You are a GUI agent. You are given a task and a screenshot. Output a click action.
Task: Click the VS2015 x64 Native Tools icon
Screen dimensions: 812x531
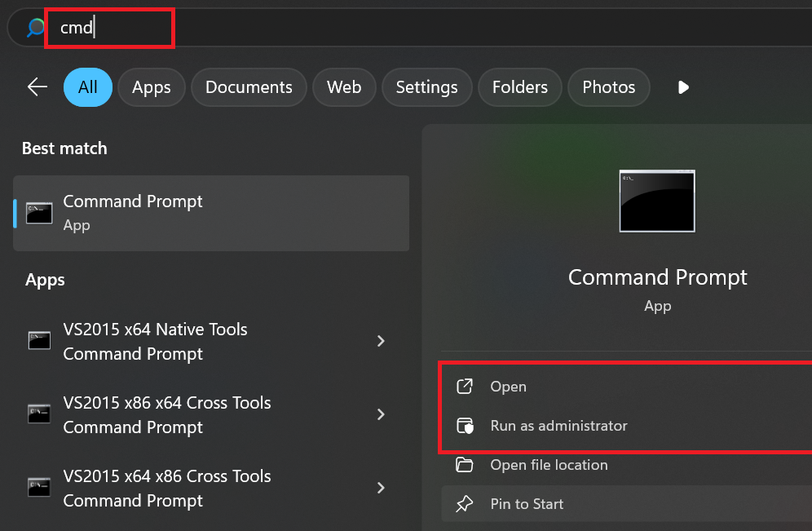pos(39,341)
